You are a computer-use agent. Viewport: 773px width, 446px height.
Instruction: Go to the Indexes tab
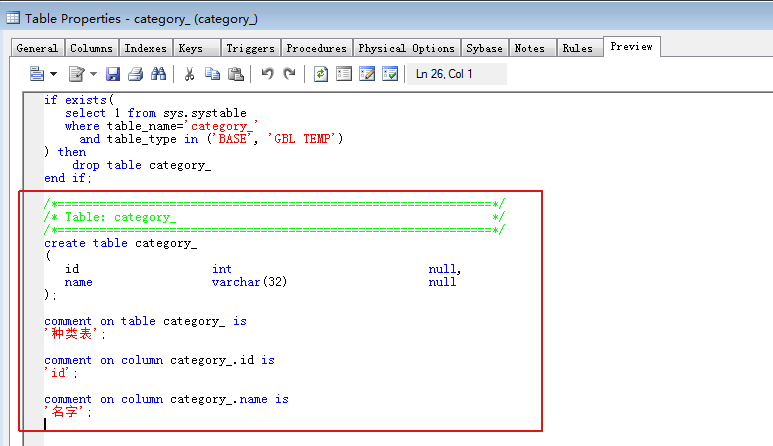145,48
